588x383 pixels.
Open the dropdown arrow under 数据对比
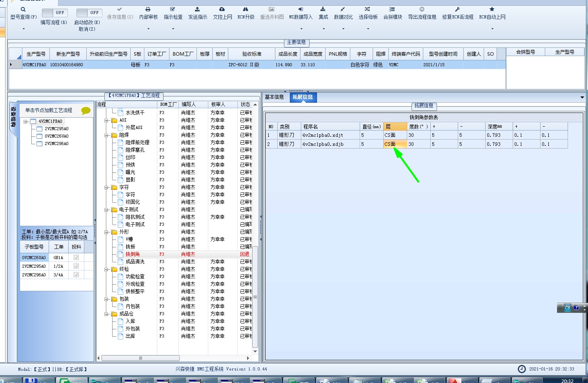[x=343, y=29]
